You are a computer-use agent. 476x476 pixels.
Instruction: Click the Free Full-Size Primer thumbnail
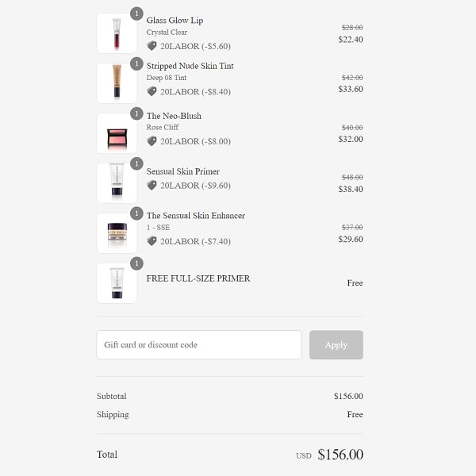[117, 283]
